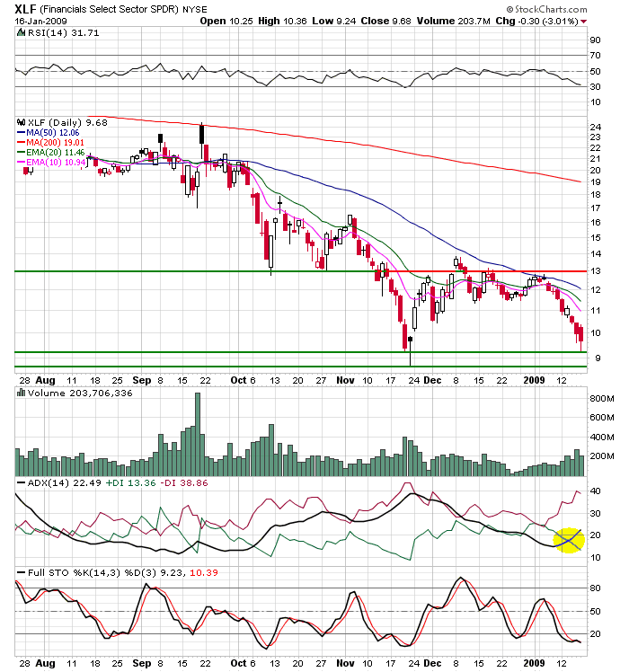Click the 80 label on stochastic axis
This screenshot has height=672, width=629.
click(x=595, y=588)
